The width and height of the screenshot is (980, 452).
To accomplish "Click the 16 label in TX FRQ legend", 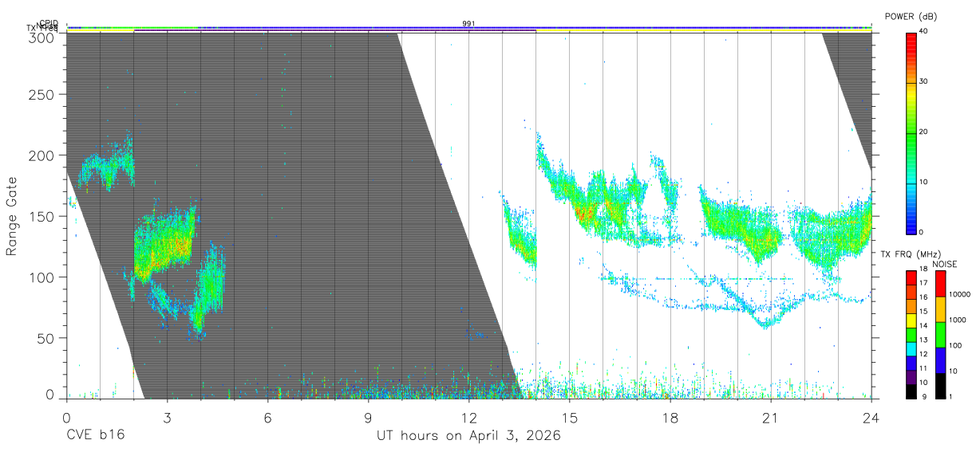I will [x=923, y=297].
